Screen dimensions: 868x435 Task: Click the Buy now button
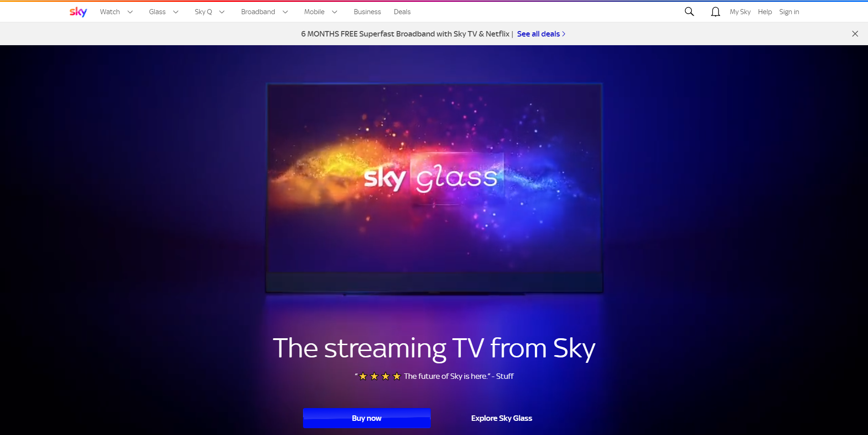[366, 418]
